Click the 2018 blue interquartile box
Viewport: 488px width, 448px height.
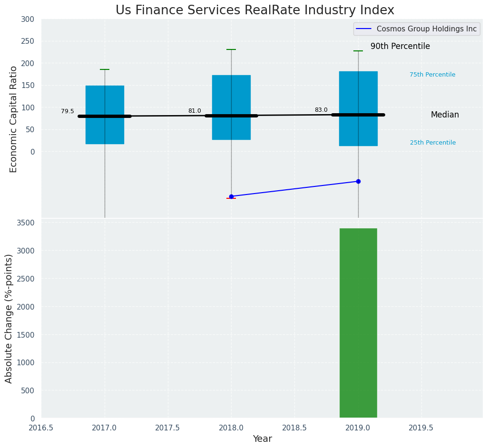[231, 107]
